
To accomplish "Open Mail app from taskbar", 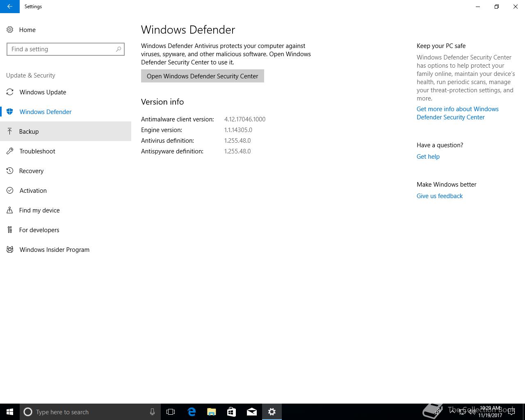I will pos(252,412).
